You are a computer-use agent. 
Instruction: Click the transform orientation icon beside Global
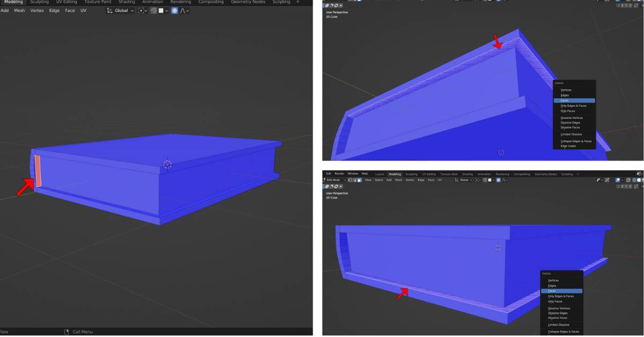click(109, 10)
